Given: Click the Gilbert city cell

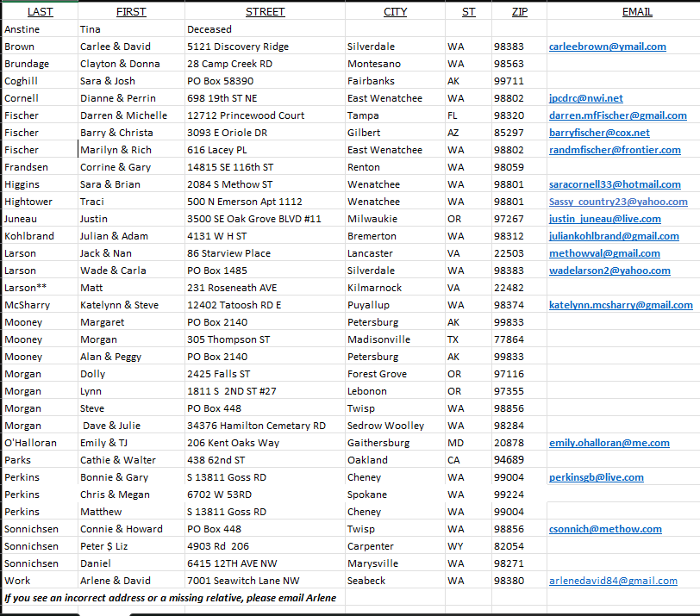Looking at the screenshot, I should (x=395, y=133).
